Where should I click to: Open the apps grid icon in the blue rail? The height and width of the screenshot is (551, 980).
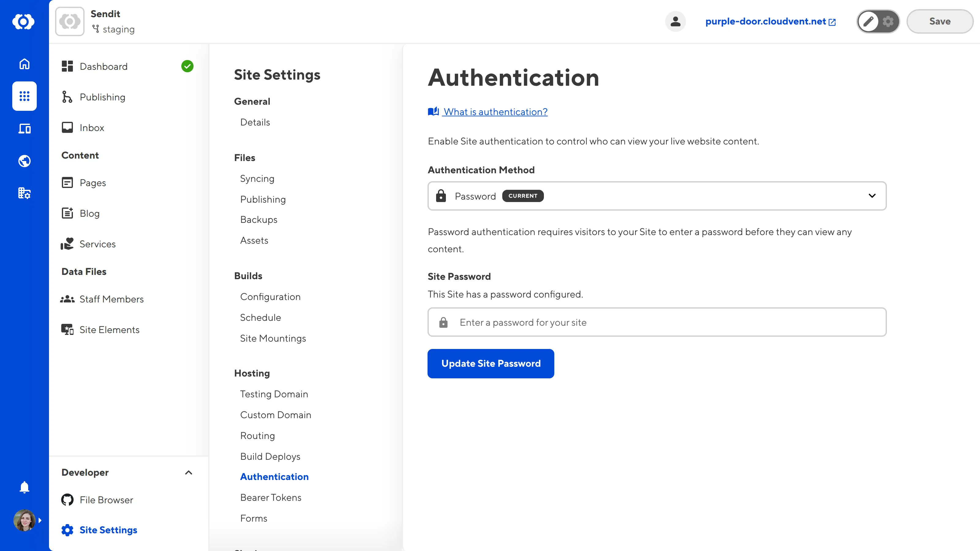(x=24, y=96)
